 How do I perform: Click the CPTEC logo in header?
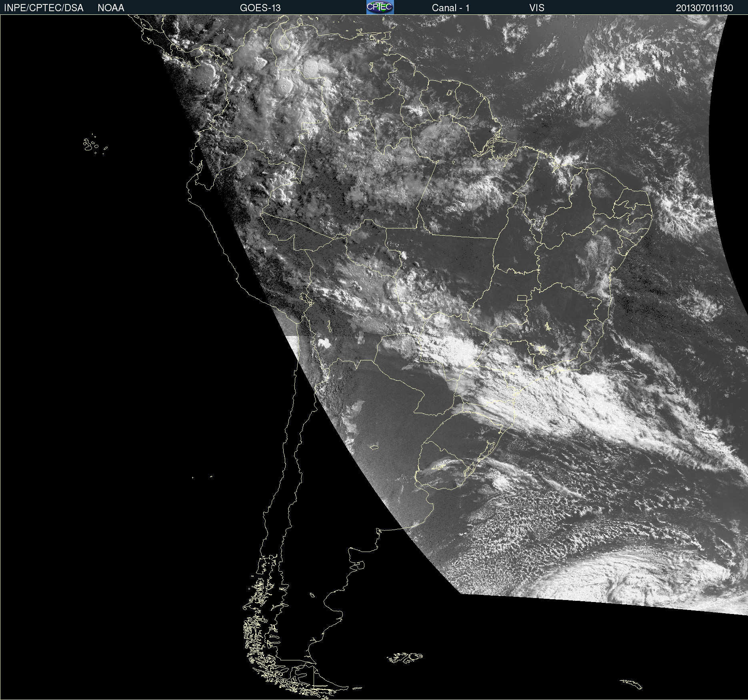380,7
